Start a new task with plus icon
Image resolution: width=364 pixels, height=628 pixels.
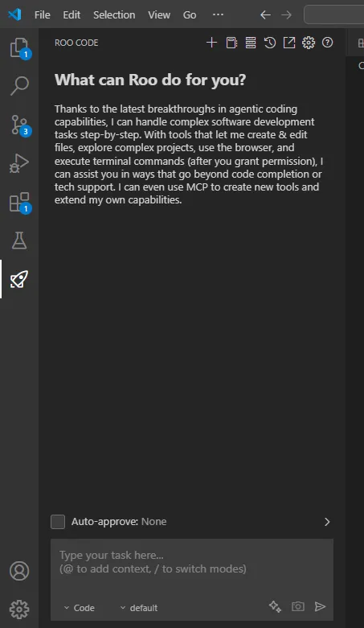pos(211,43)
